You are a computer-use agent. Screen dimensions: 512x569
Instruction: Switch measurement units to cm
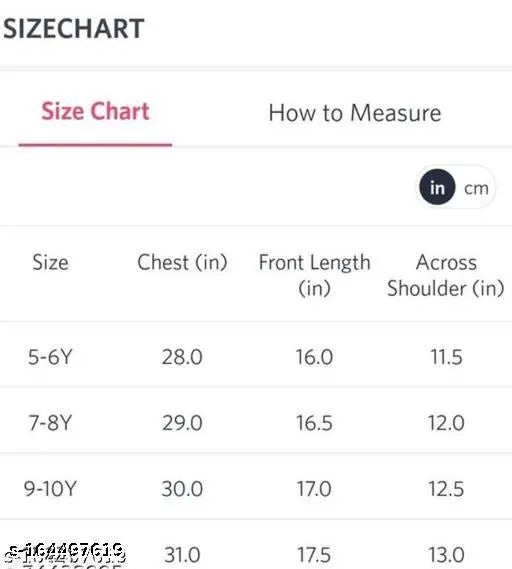[x=476, y=188]
